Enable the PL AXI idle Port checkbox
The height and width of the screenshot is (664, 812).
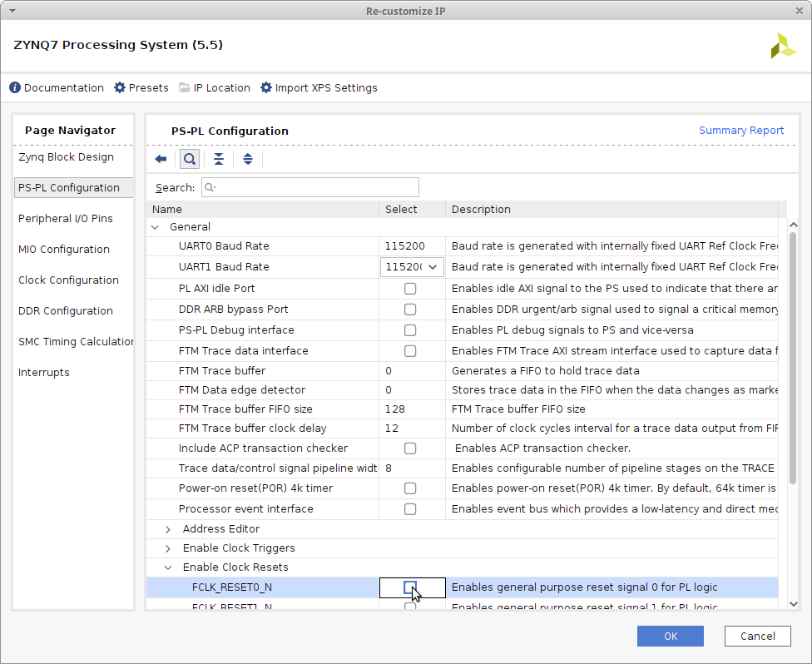[410, 289]
